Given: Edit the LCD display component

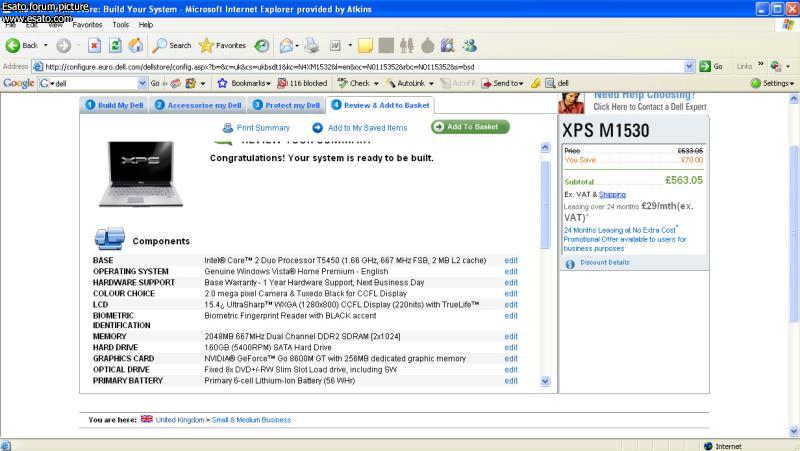Looking at the screenshot, I should 511,305.
